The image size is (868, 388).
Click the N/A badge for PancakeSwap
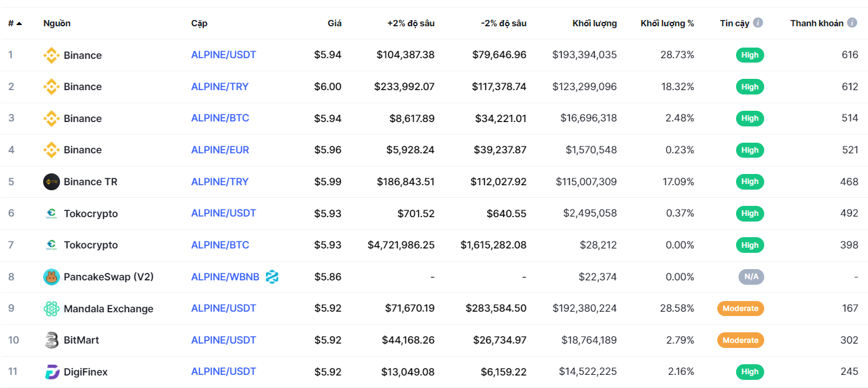pos(751,277)
